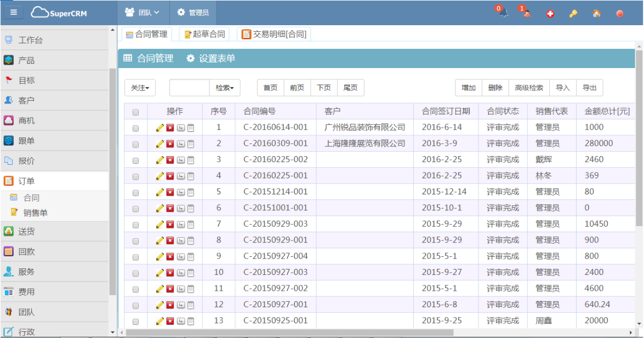
Task: Switch to the 起草合同 tab
Action: coord(204,35)
